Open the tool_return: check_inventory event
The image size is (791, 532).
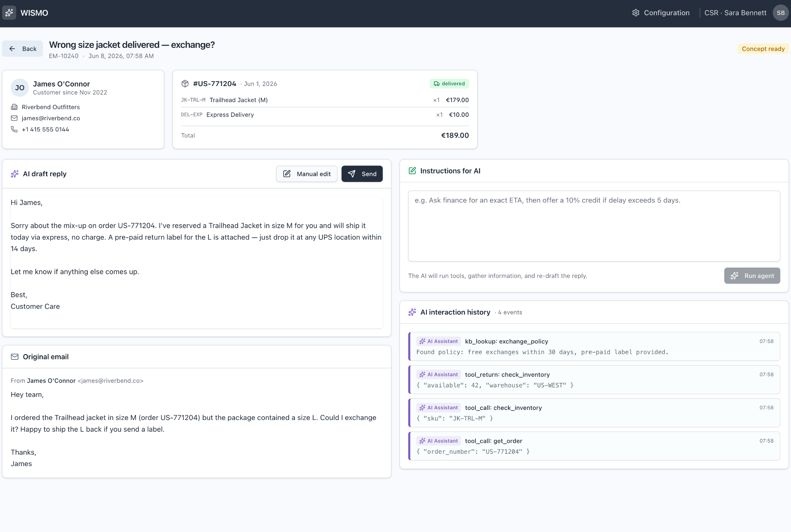(x=594, y=380)
